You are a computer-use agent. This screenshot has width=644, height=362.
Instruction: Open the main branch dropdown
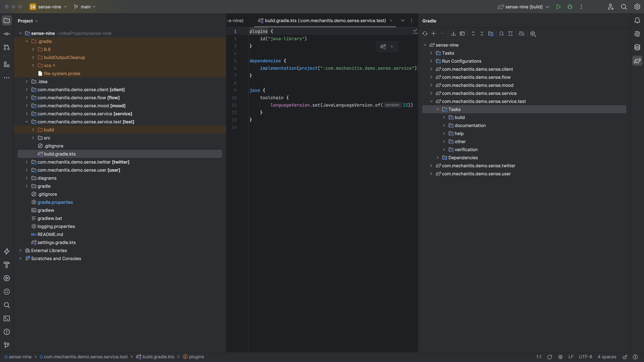point(85,7)
